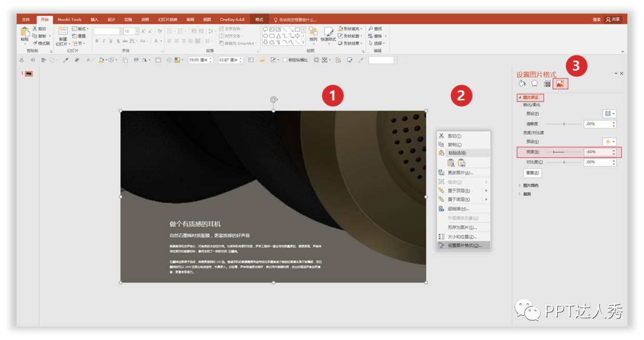The height and width of the screenshot is (340, 644).
Task: Open the Sharpen/Soften preset (预设) dropdown
Action: (x=609, y=113)
